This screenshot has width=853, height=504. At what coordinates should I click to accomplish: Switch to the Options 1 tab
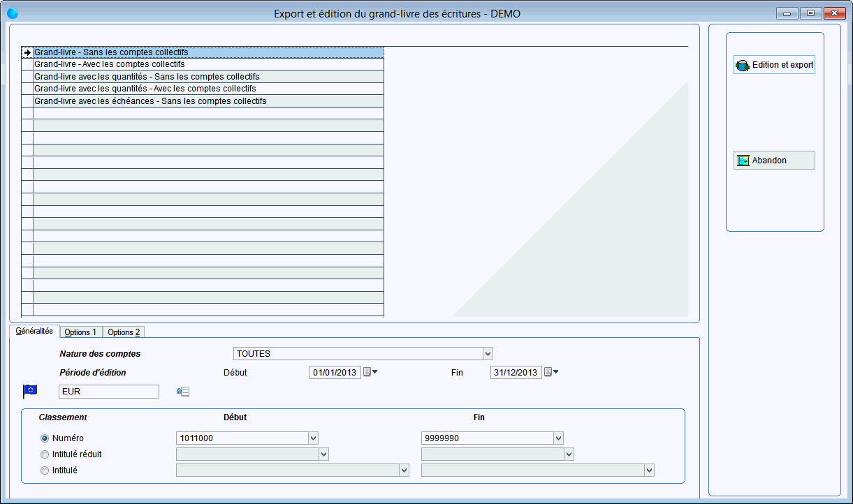80,332
